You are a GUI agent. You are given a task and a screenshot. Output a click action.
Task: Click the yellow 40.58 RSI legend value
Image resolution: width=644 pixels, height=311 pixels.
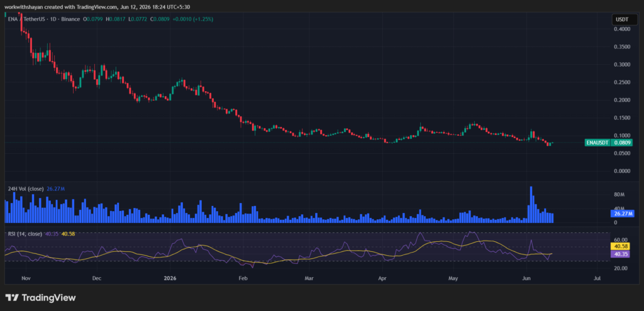68,234
